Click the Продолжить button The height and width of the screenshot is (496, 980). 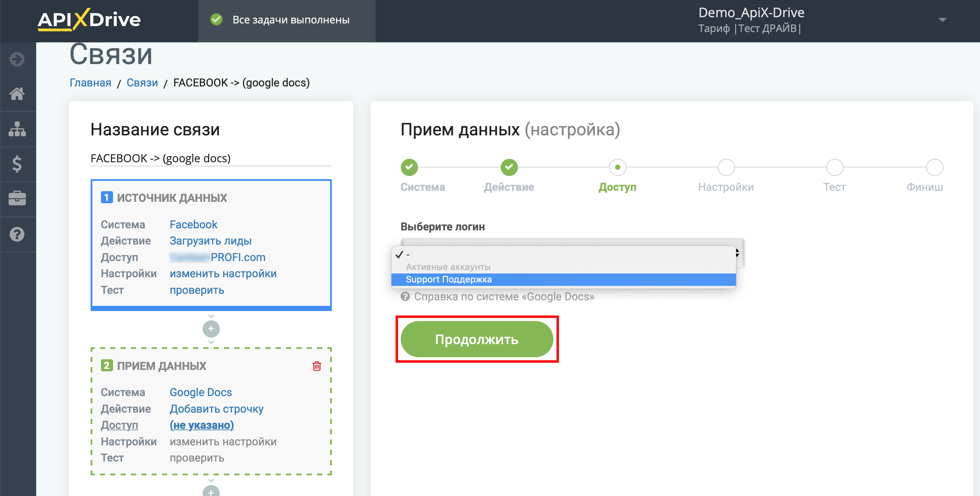477,339
